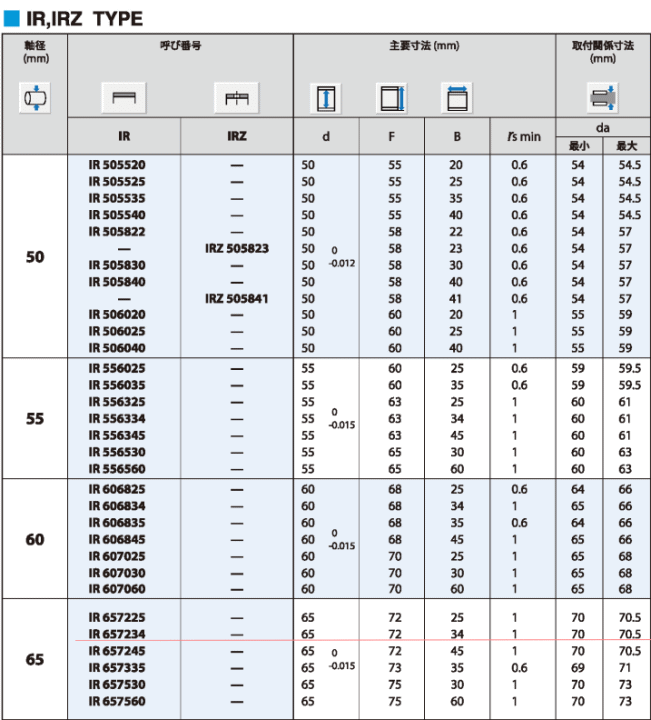The height and width of the screenshot is (720, 651).
Task: Select part number IR 505525
Action: pyautogui.click(x=117, y=182)
